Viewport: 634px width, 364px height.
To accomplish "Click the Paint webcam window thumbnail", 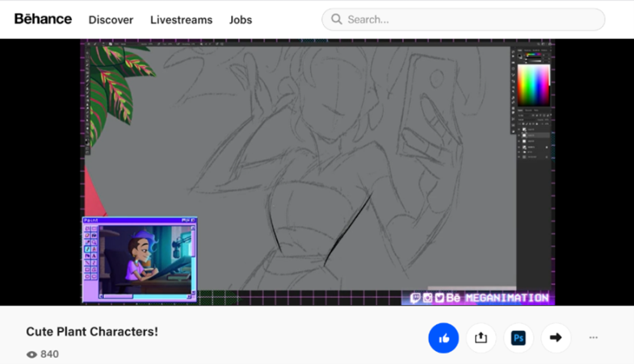I will 140,259.
